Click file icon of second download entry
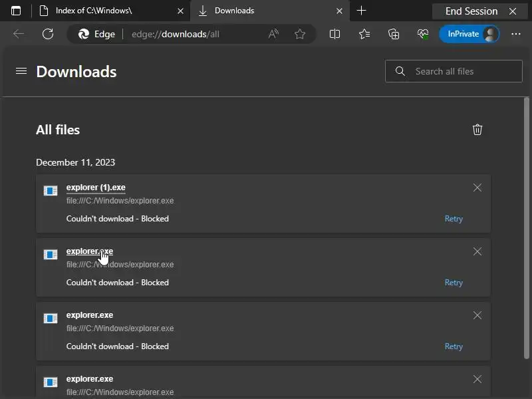Screen dimensions: 532x399 pos(51,255)
